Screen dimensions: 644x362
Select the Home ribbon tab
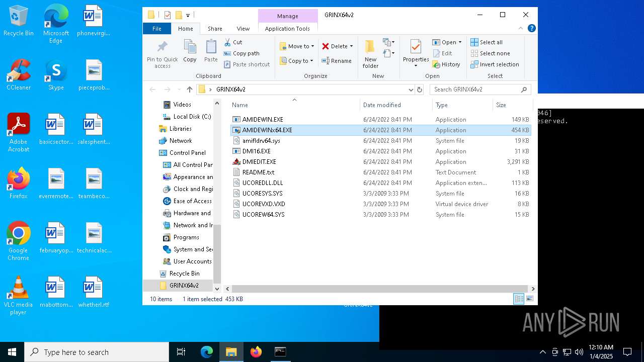tap(185, 29)
